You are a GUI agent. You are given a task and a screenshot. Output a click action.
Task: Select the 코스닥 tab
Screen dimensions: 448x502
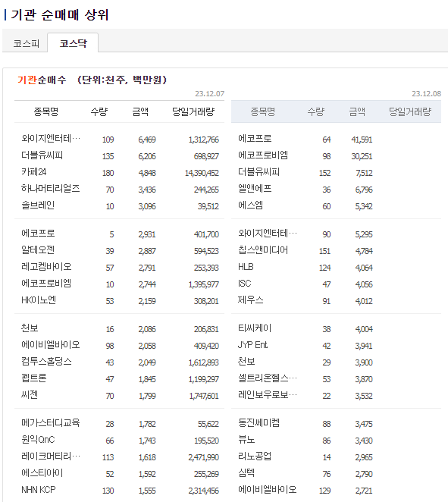pyautogui.click(x=73, y=43)
